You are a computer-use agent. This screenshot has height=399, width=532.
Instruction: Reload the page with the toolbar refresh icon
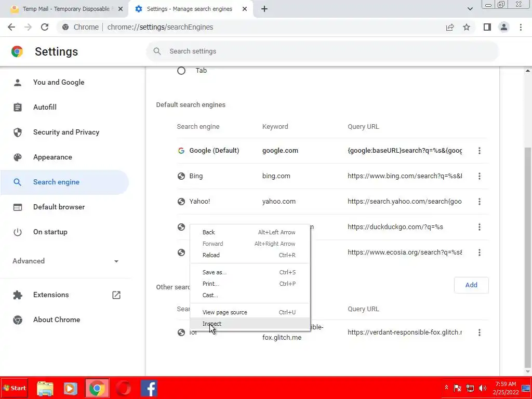point(45,27)
